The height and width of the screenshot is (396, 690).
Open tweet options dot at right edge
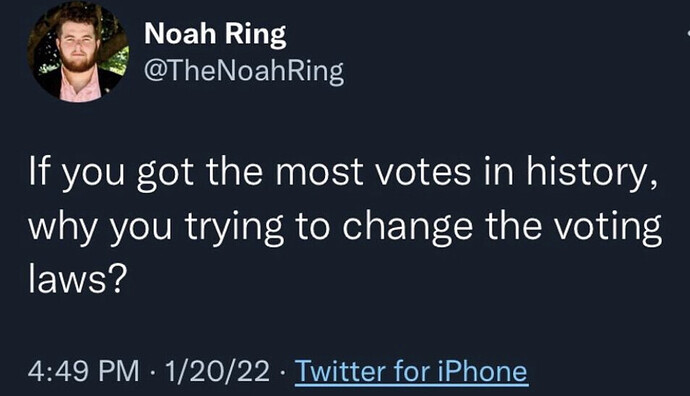tap(687, 33)
